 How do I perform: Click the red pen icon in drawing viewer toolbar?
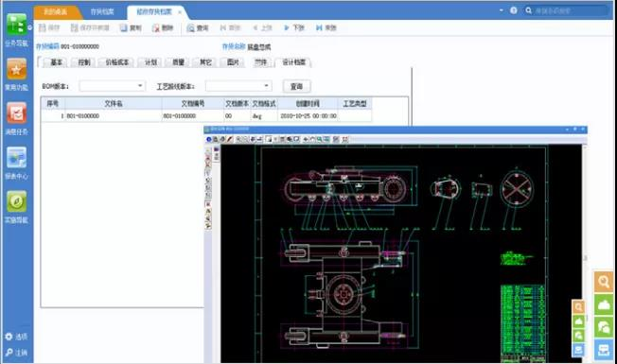229,139
